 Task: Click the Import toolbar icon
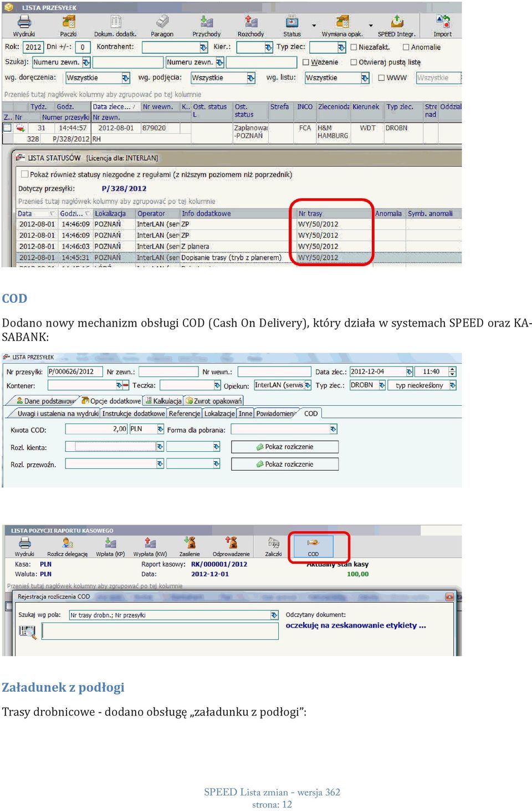[x=442, y=26]
